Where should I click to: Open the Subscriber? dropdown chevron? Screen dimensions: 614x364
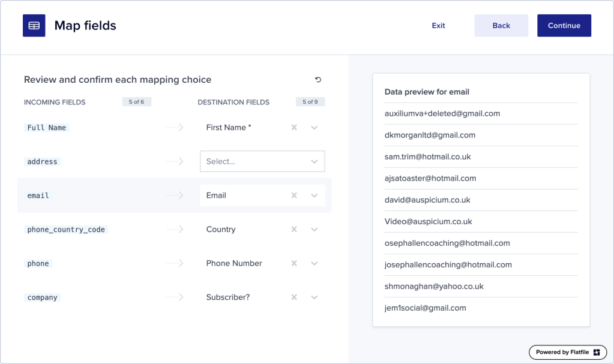pos(315,297)
